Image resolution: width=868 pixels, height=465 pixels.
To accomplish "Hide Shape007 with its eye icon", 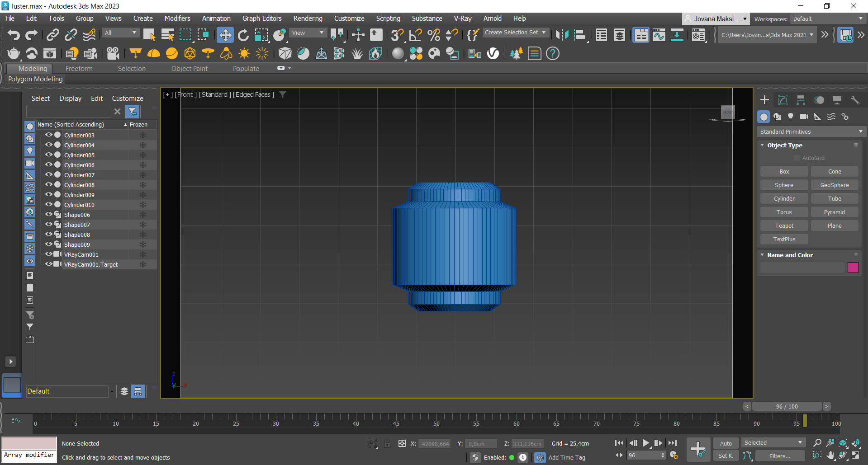I will [x=48, y=224].
